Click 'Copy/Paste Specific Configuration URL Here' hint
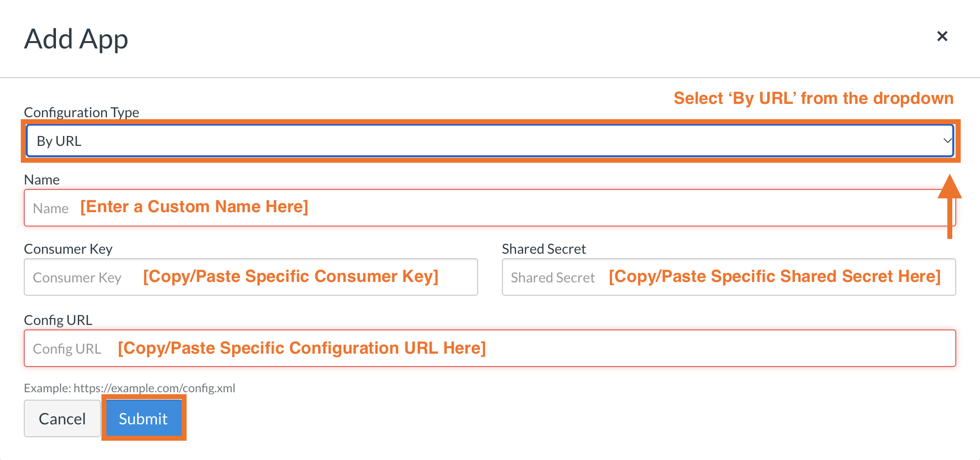The height and width of the screenshot is (460, 980). pos(301,348)
